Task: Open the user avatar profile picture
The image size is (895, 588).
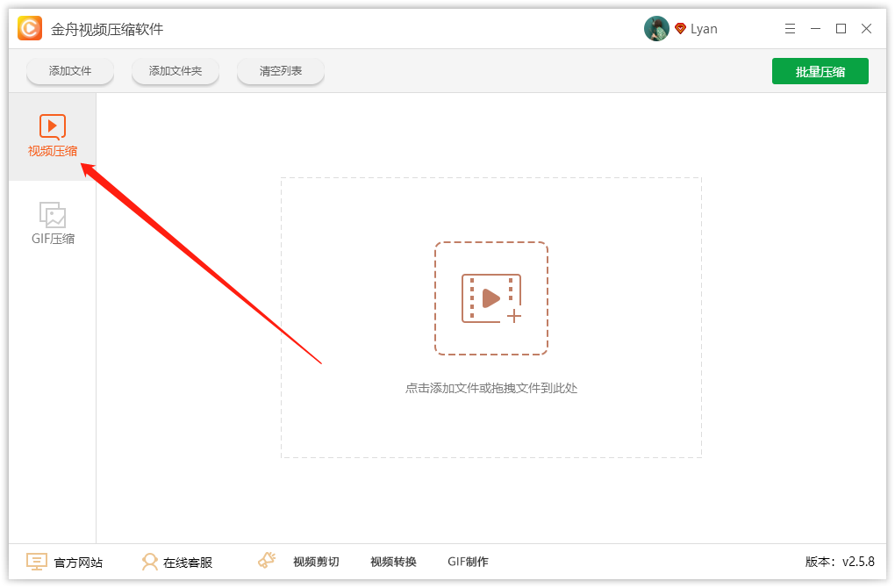Action: [x=656, y=29]
